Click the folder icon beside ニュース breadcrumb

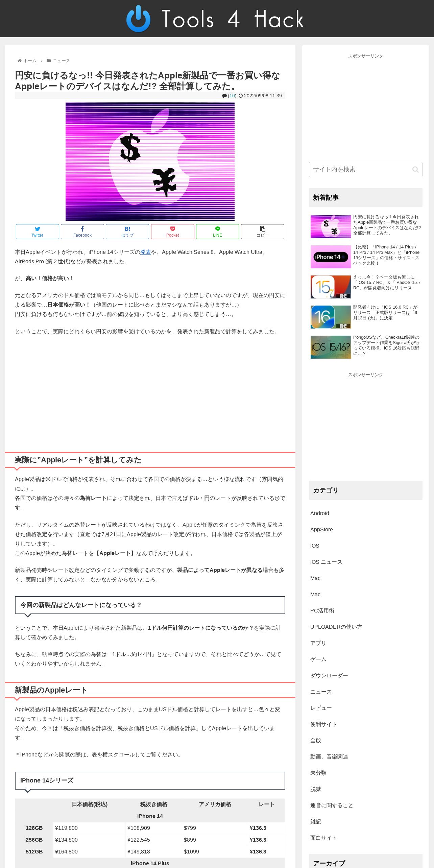pyautogui.click(x=49, y=61)
